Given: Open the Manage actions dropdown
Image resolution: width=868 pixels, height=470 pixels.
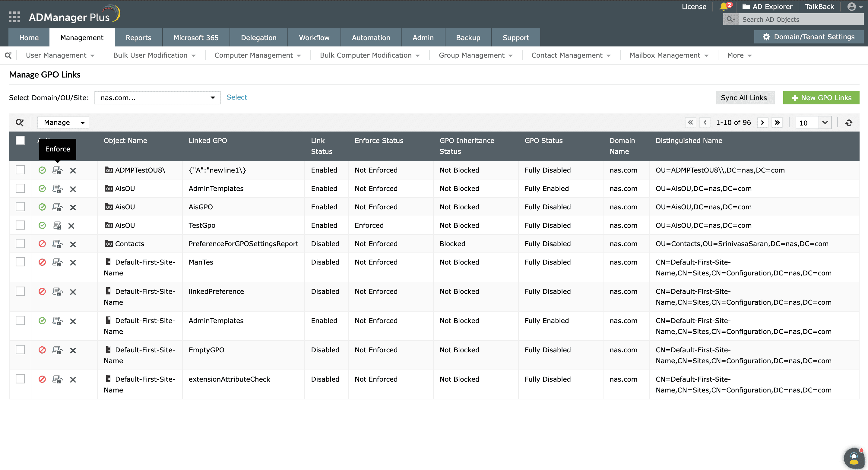Looking at the screenshot, I should coord(63,122).
